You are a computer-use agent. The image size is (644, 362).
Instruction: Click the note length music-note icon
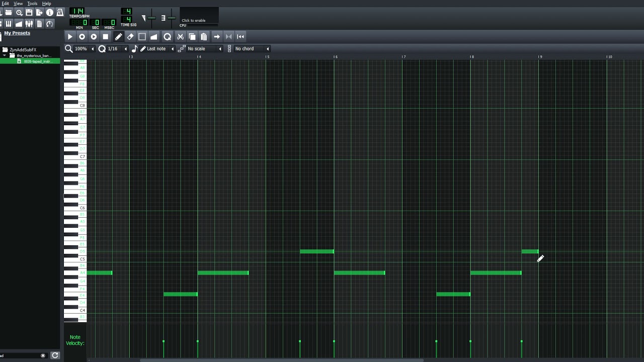pos(134,49)
